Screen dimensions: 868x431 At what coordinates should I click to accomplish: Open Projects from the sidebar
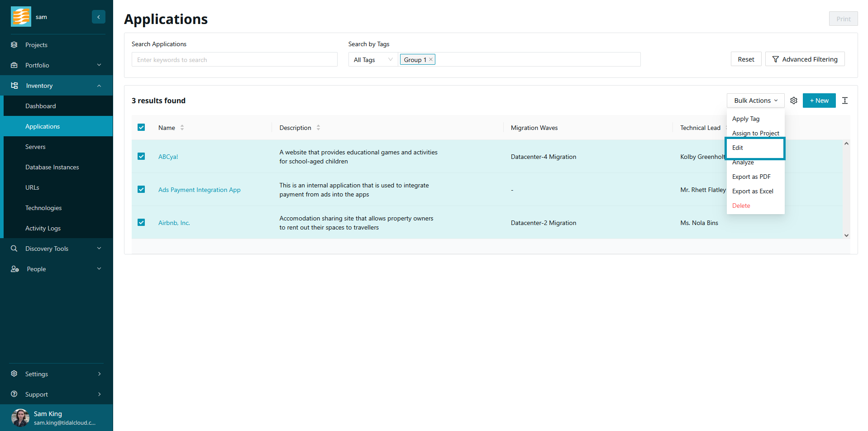coord(36,45)
